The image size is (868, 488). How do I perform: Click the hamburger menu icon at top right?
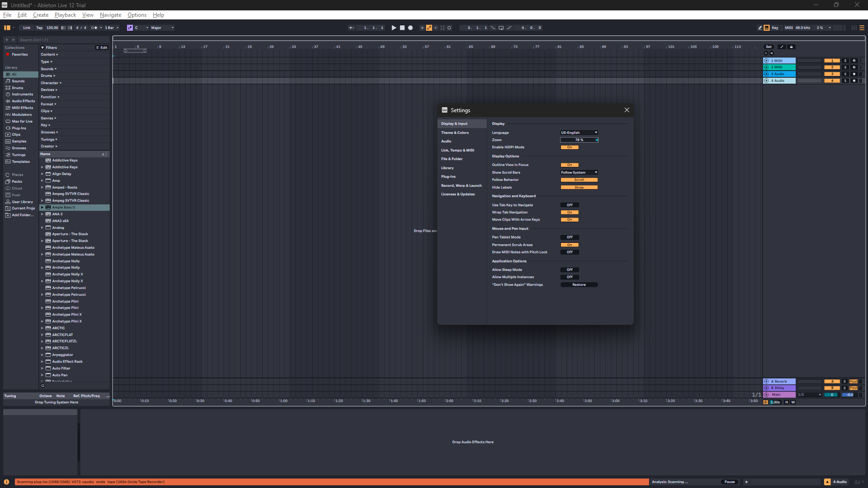pyautogui.click(x=862, y=28)
